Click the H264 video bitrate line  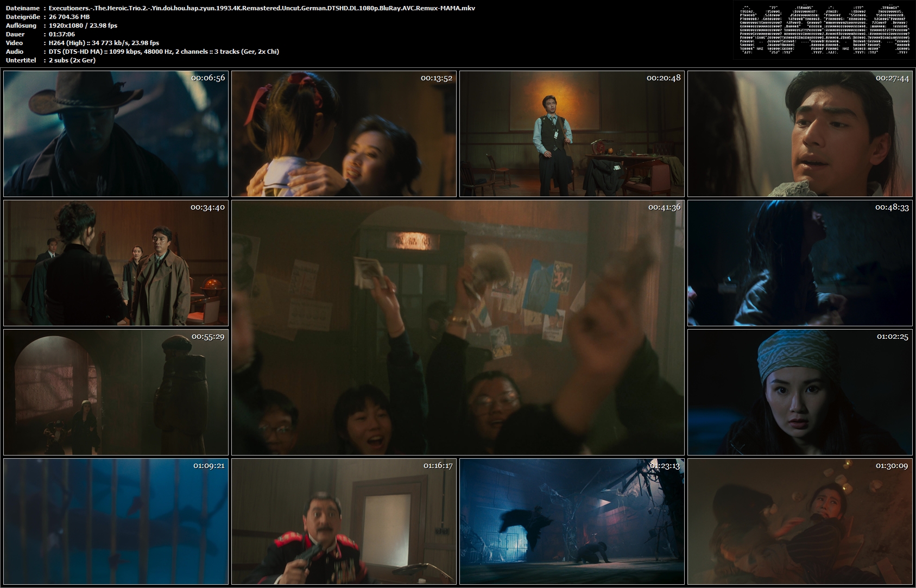point(104,43)
